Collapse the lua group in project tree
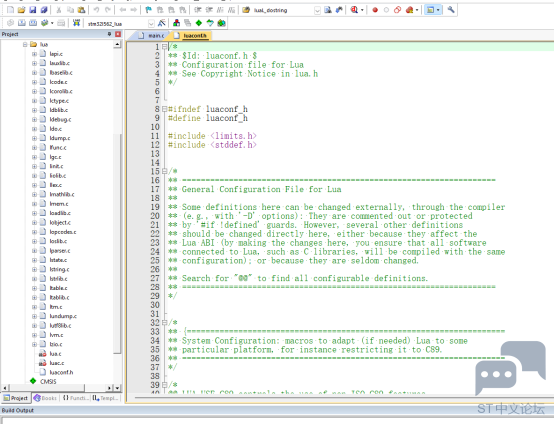The image size is (554, 424). 25,44
